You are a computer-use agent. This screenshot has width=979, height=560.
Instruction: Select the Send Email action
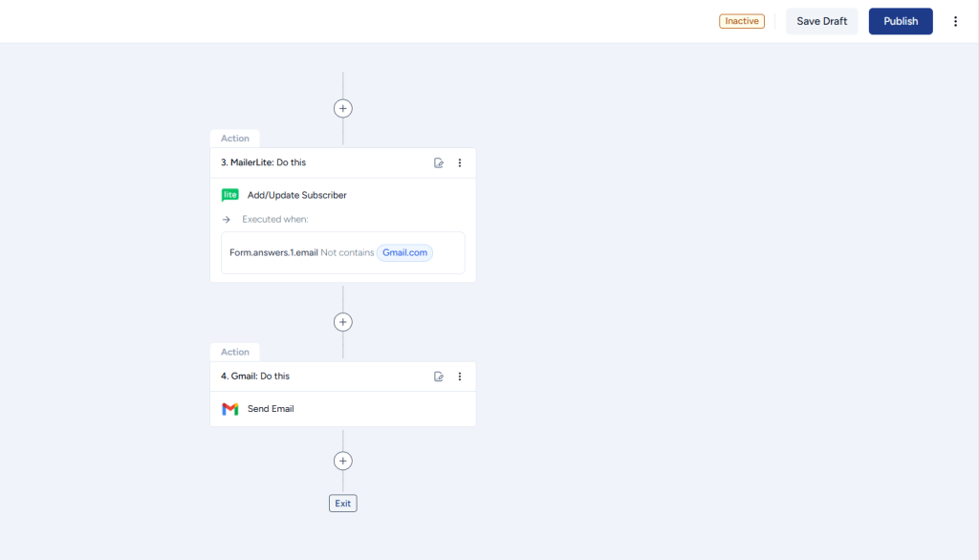(271, 409)
